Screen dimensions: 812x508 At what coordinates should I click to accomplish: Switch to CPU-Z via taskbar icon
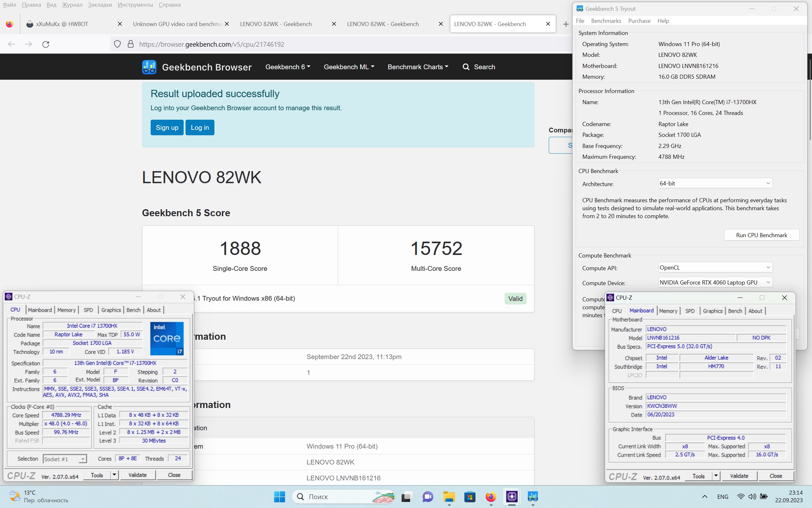click(x=512, y=497)
